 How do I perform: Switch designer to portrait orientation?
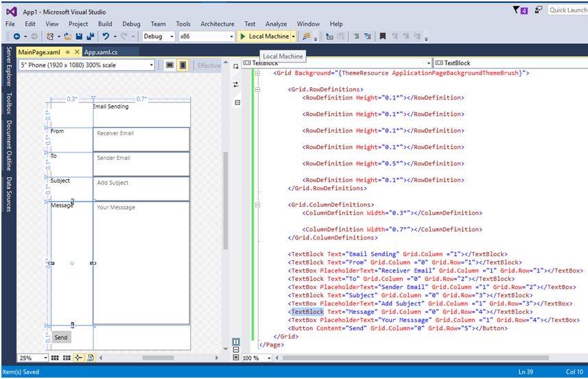tap(183, 65)
